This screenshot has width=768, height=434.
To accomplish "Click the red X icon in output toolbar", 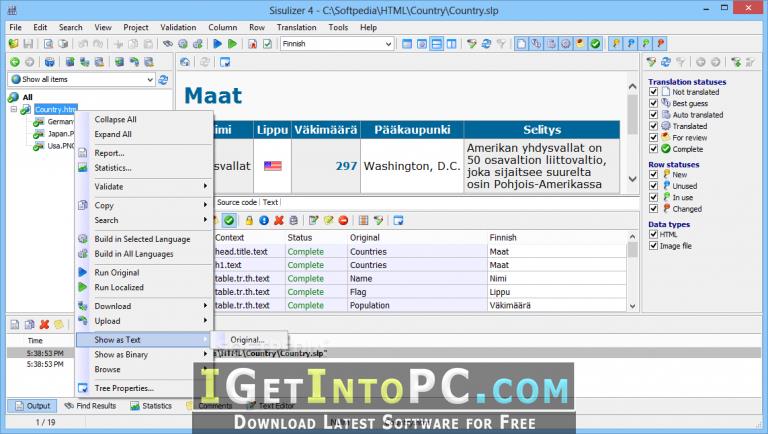I will 44,324.
